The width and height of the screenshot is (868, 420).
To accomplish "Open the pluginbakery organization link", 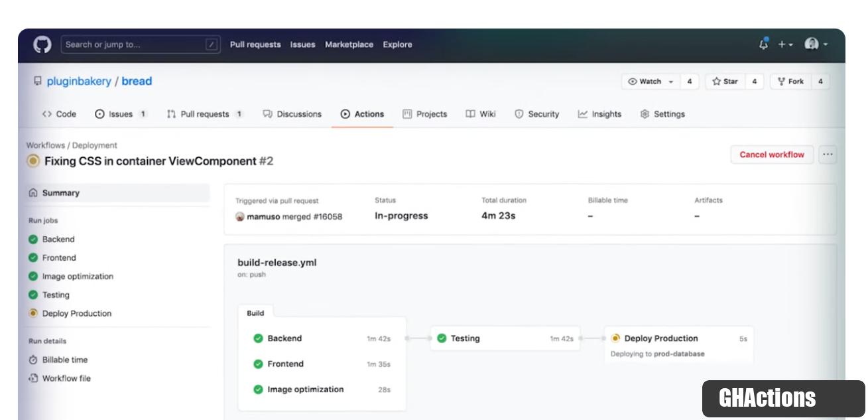I will point(79,82).
